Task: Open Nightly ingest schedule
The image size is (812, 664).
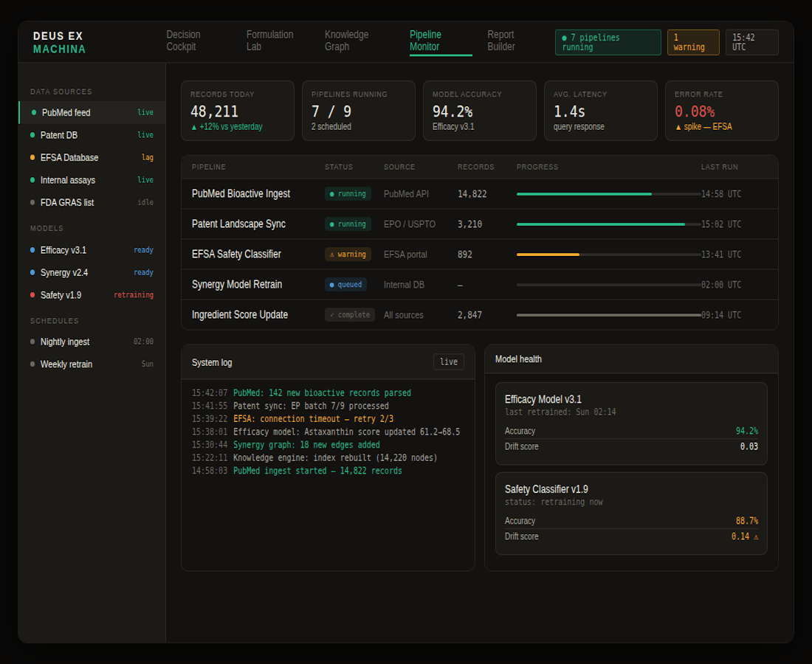Action: (92, 342)
